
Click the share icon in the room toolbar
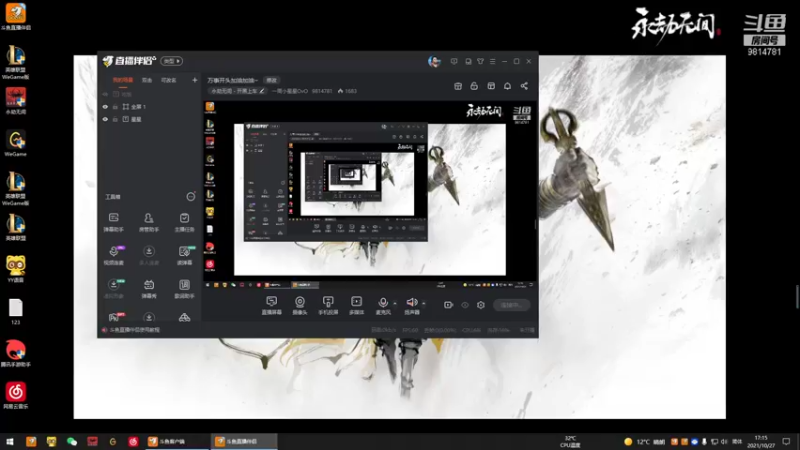click(x=524, y=86)
